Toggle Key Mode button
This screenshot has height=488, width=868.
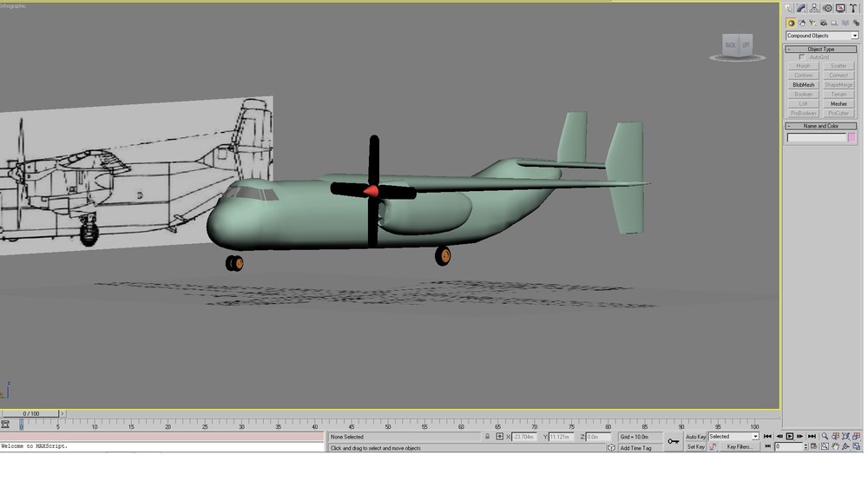(767, 446)
